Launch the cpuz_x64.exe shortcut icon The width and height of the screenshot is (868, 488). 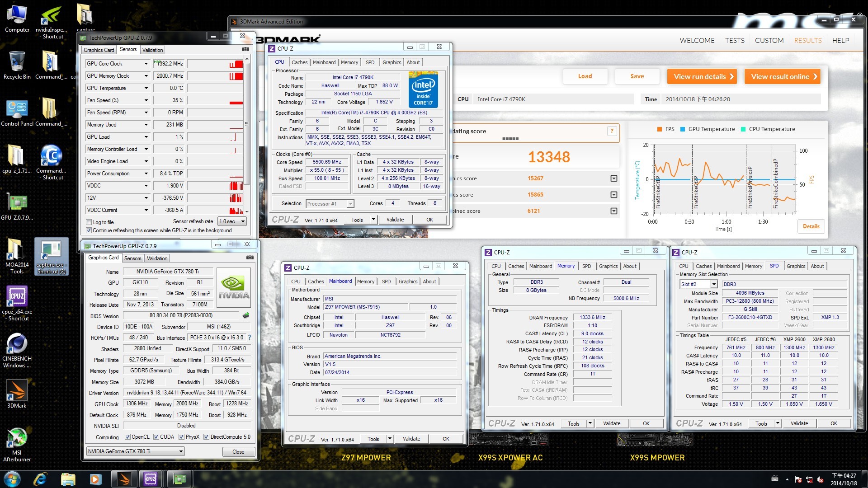coord(17,304)
